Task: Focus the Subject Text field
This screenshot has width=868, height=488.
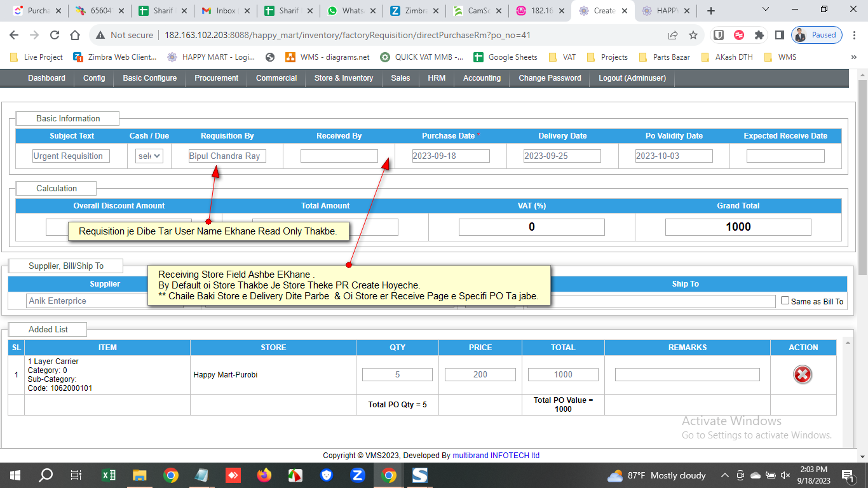Action: [71, 156]
